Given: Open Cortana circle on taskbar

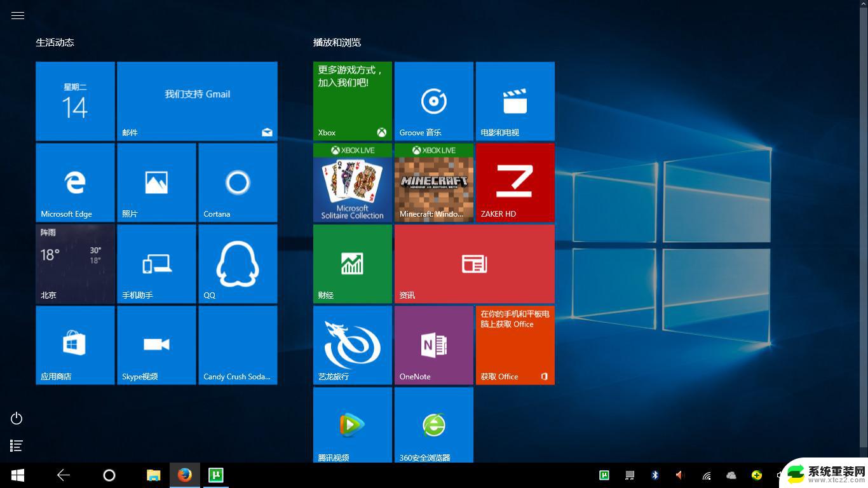Looking at the screenshot, I should click(109, 475).
